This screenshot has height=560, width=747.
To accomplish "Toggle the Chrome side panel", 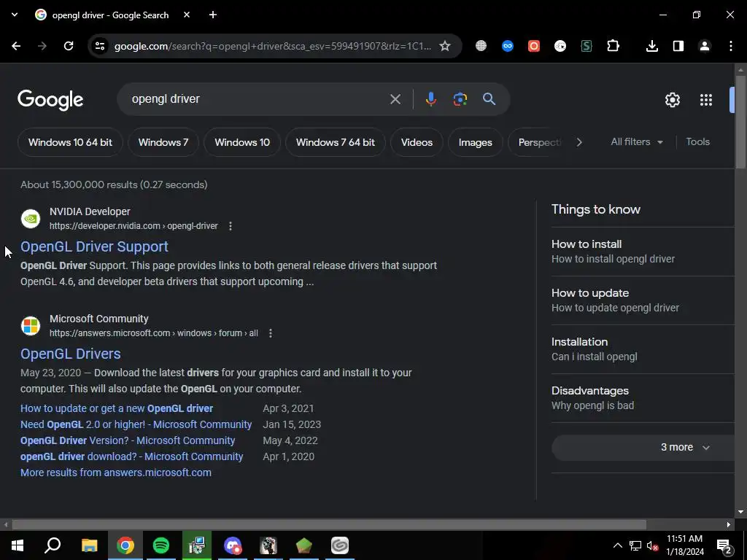I will (678, 46).
